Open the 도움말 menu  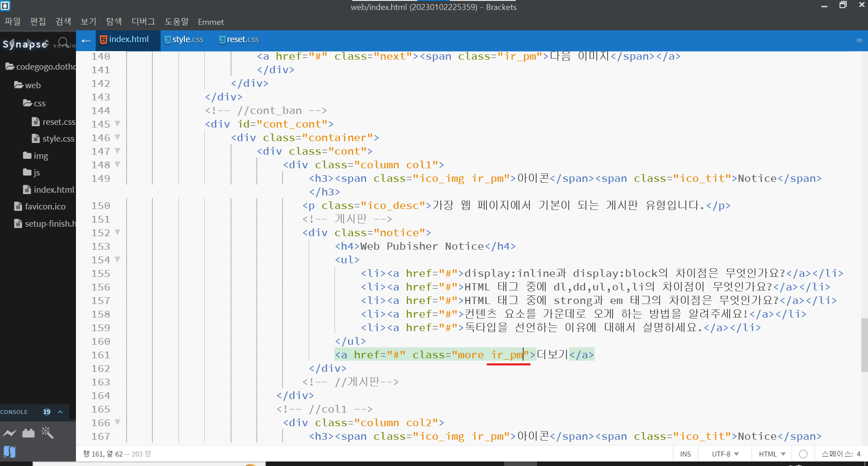coord(177,22)
